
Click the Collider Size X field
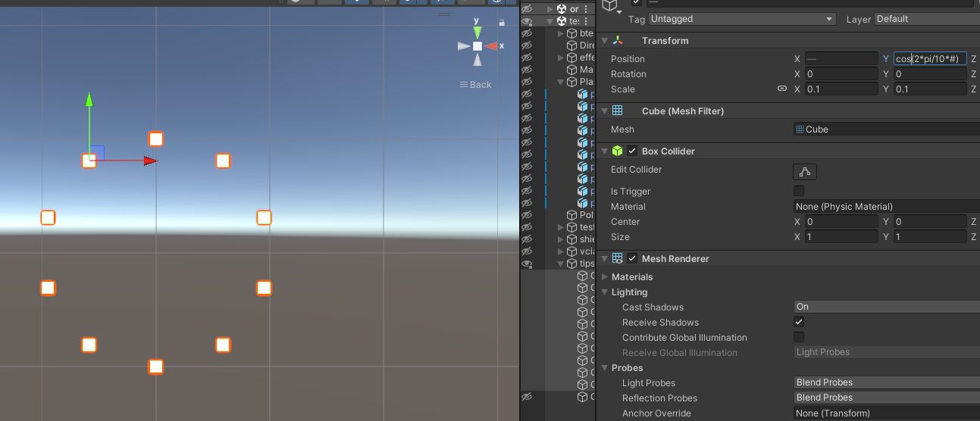841,237
